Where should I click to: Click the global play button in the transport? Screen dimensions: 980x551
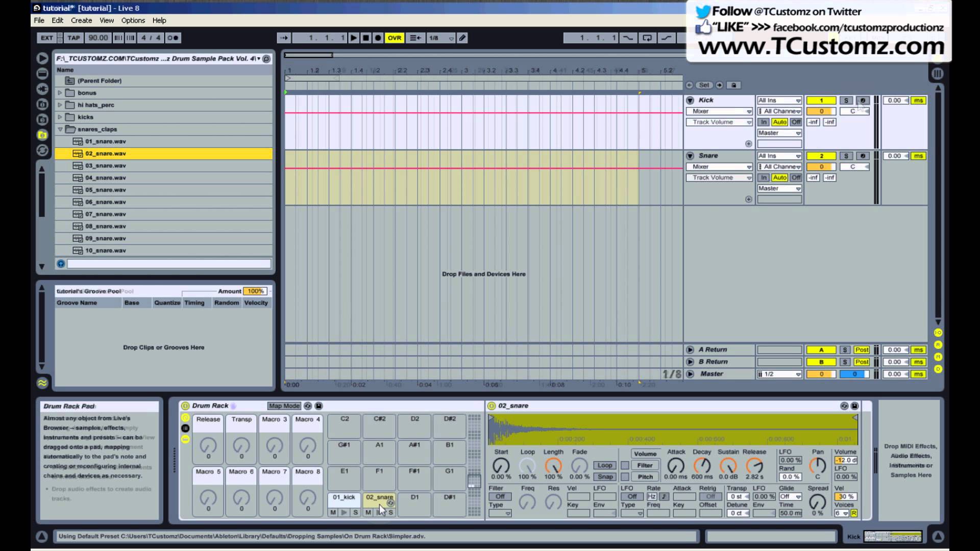pyautogui.click(x=353, y=38)
